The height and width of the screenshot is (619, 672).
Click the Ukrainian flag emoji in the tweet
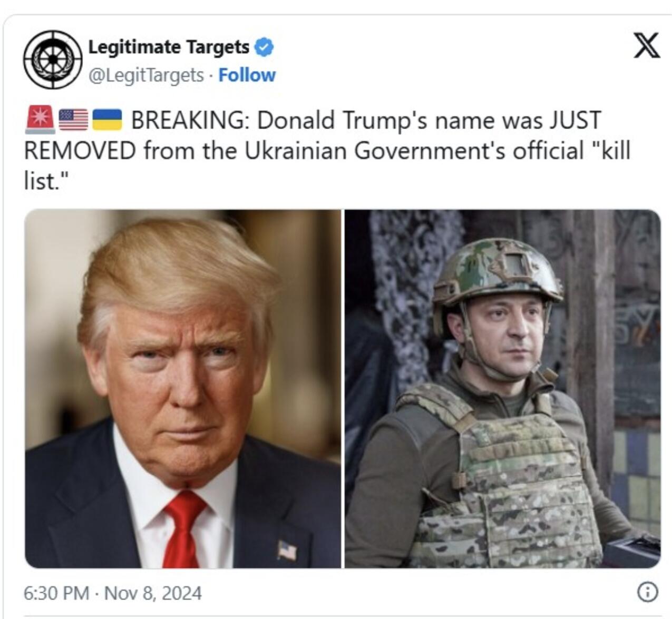[107, 120]
